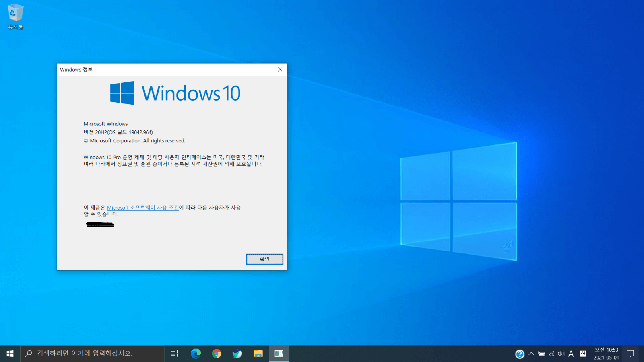Check the battery status tray icon
The image size is (644, 362).
pyautogui.click(x=541, y=354)
